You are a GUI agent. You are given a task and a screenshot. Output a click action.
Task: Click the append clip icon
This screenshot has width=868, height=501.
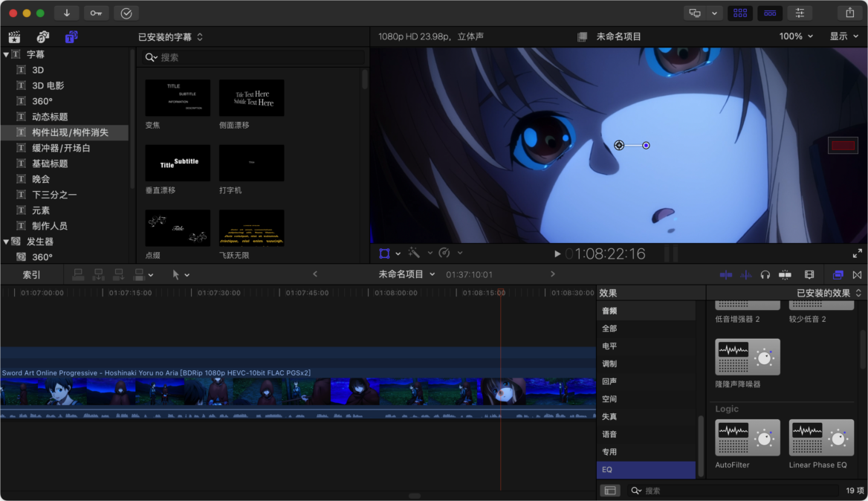[118, 274]
